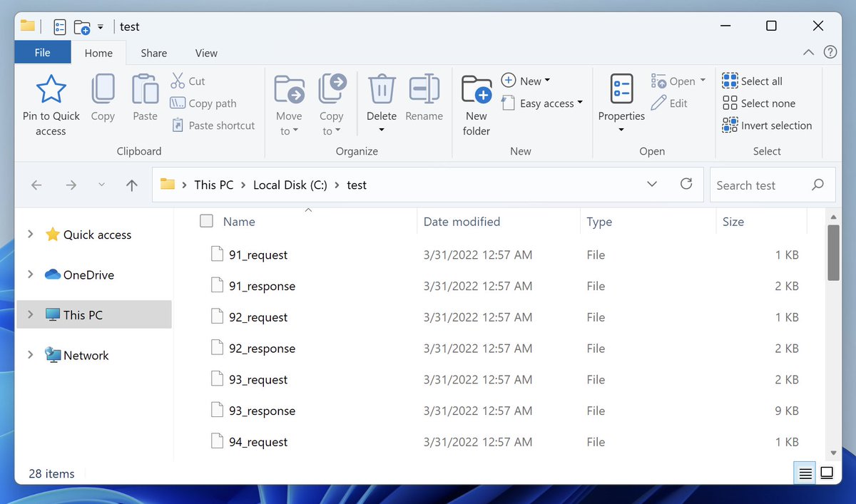This screenshot has width=856, height=504.
Task: Sort by the Date modified column
Action: pyautogui.click(x=462, y=222)
